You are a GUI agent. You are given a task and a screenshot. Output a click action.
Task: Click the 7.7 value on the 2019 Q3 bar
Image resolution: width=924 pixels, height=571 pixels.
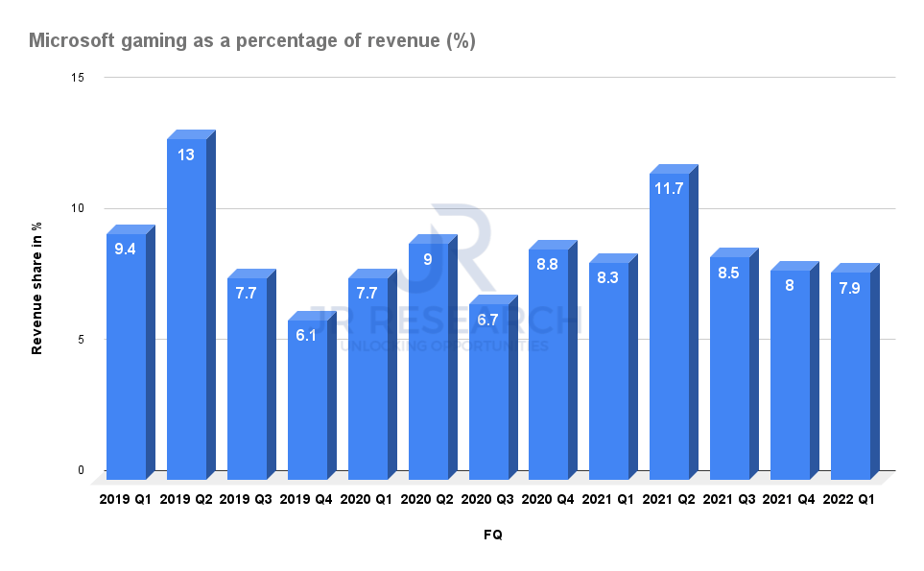[246, 294]
